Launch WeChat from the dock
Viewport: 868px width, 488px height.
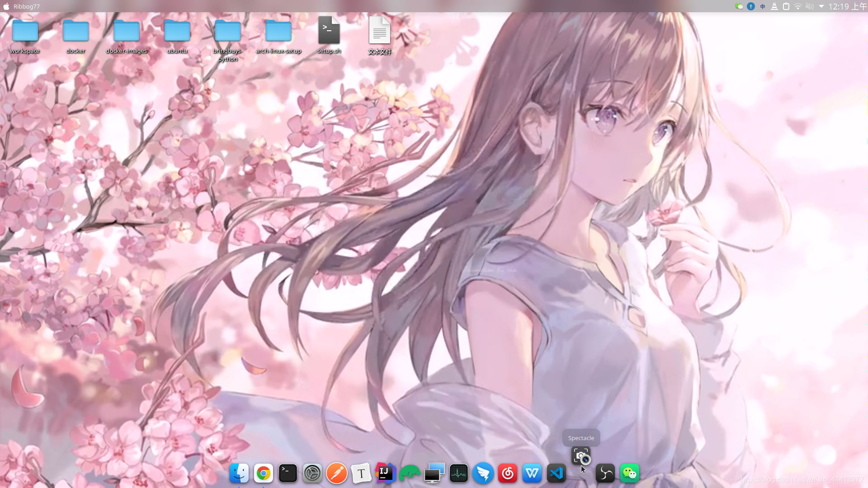point(629,473)
